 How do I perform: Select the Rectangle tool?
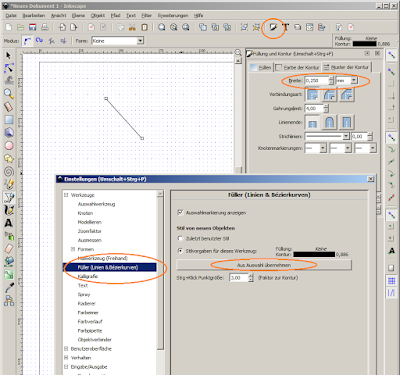pyautogui.click(x=9, y=120)
